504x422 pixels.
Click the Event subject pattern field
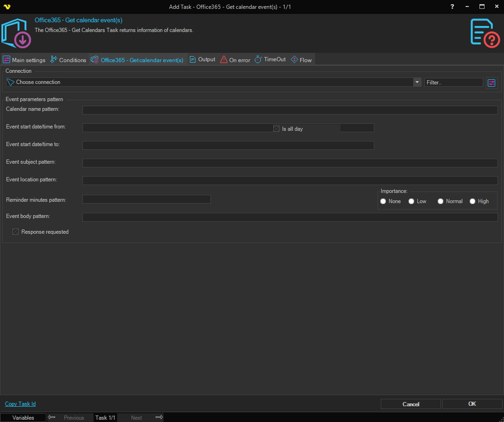(x=290, y=163)
